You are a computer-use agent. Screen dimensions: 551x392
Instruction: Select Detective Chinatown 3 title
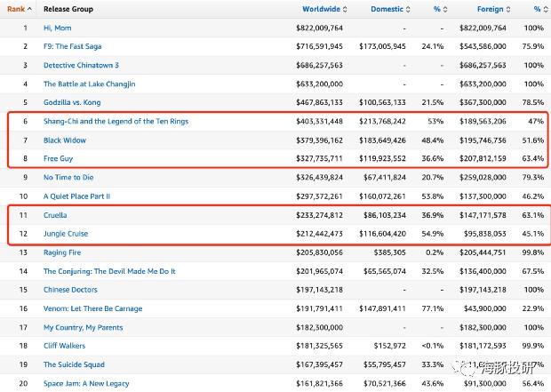point(81,65)
